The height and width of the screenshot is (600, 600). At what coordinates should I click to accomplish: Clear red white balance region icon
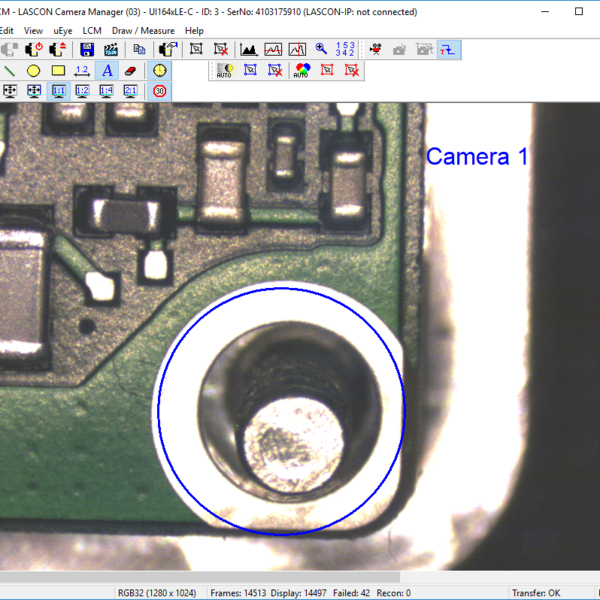coord(352,70)
